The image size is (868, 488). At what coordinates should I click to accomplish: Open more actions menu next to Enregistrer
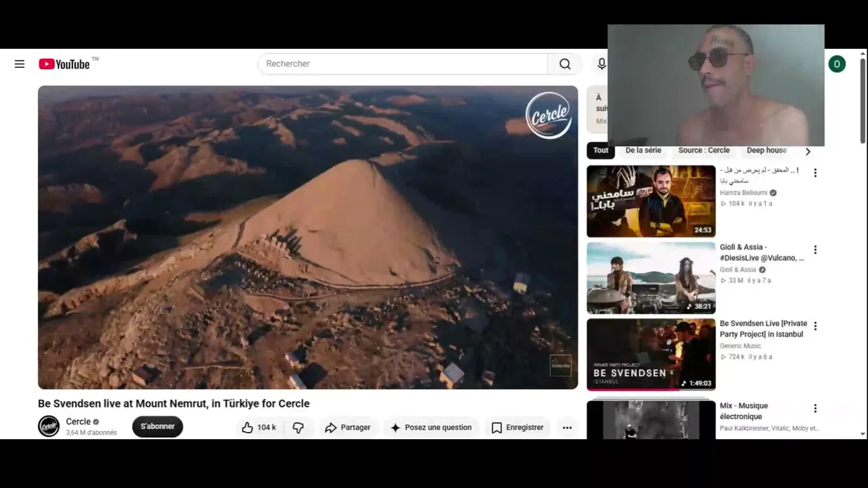pyautogui.click(x=568, y=428)
